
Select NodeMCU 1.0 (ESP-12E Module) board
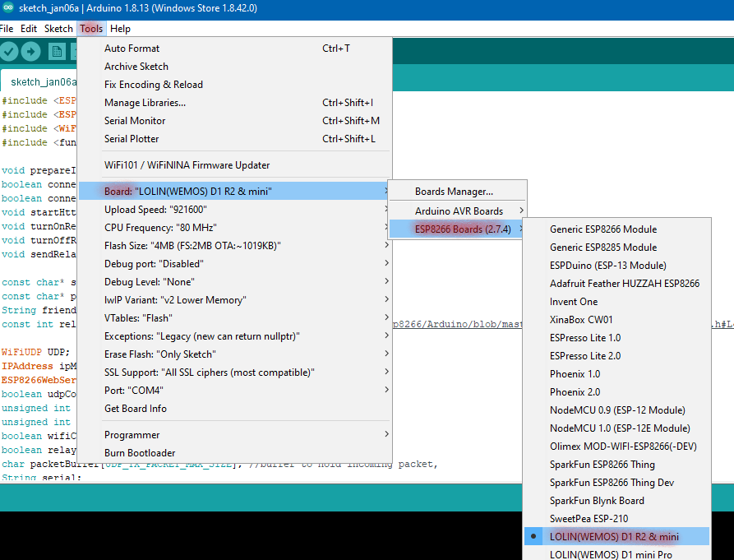(x=616, y=428)
